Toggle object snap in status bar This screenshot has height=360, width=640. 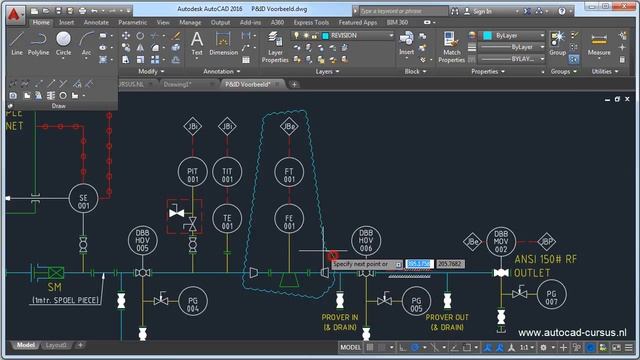coord(467,347)
